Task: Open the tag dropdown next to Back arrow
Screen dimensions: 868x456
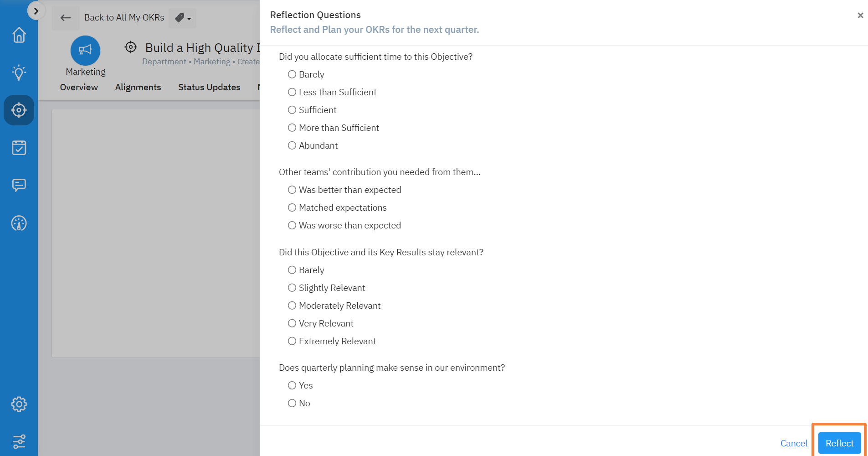Action: [x=182, y=18]
